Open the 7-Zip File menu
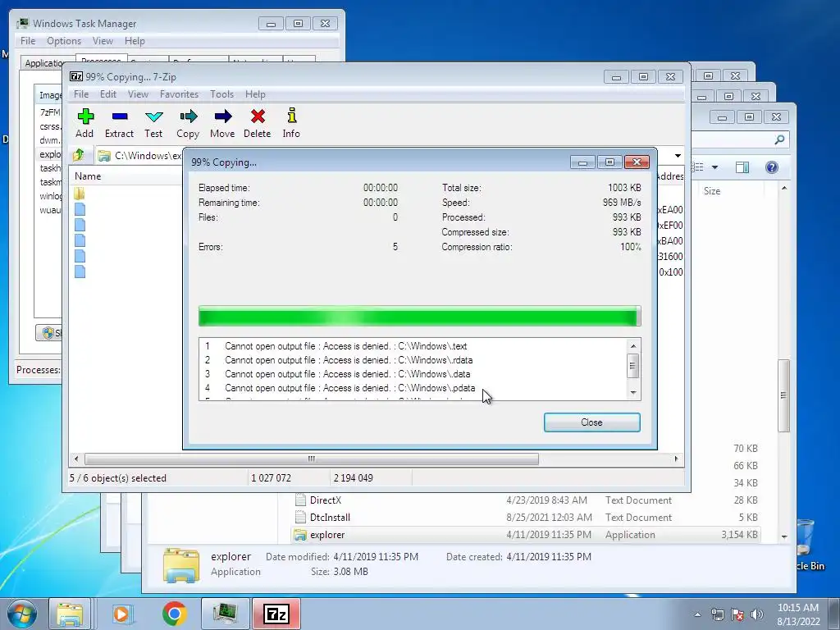The width and height of the screenshot is (840, 630). [x=81, y=94]
